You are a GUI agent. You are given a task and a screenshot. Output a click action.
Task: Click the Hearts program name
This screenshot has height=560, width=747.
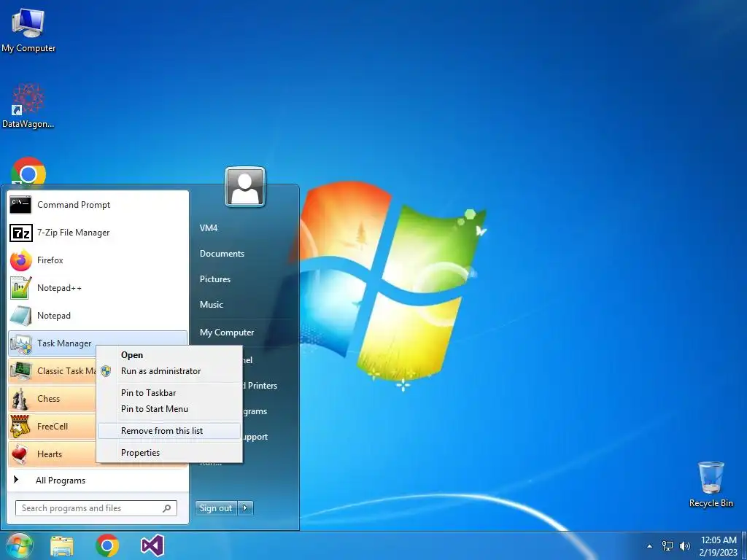50,454
